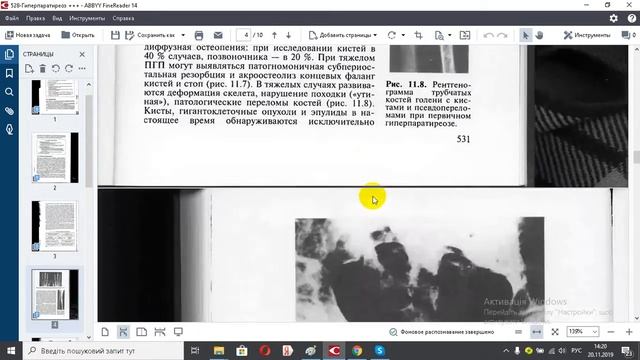The width and height of the screenshot is (640, 360).
Task: Close the Страницы panel
Action: [82, 54]
